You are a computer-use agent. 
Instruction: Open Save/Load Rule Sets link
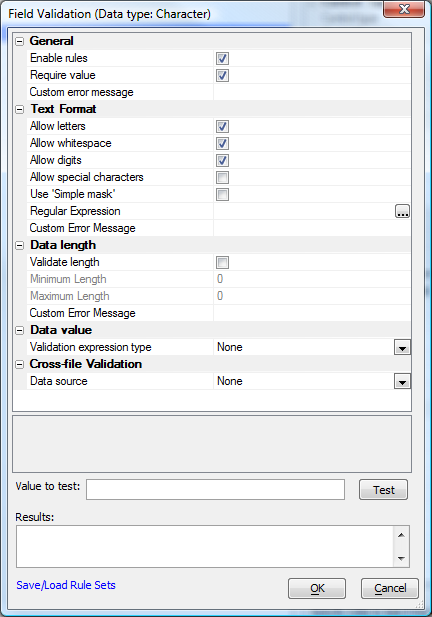point(66,585)
